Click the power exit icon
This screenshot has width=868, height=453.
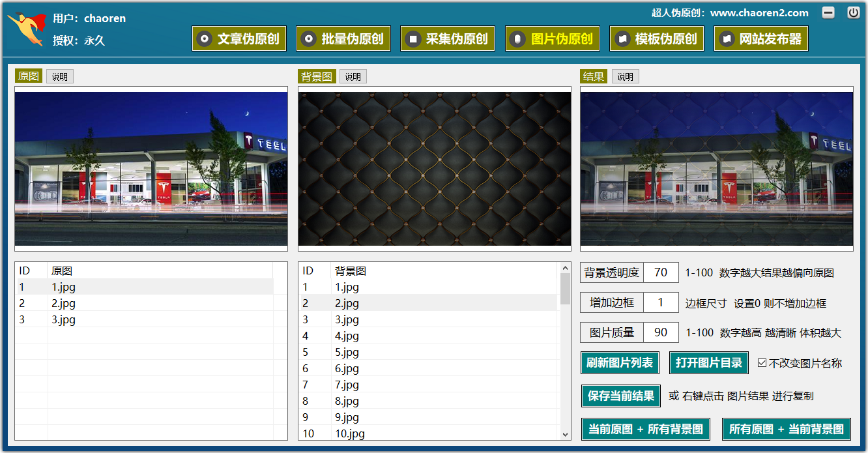pyautogui.click(x=853, y=12)
